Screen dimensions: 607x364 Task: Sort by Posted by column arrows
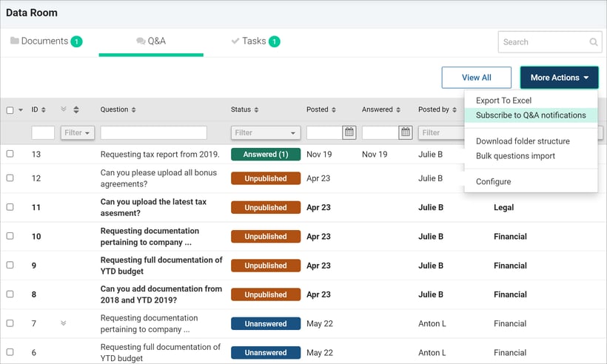[455, 110]
